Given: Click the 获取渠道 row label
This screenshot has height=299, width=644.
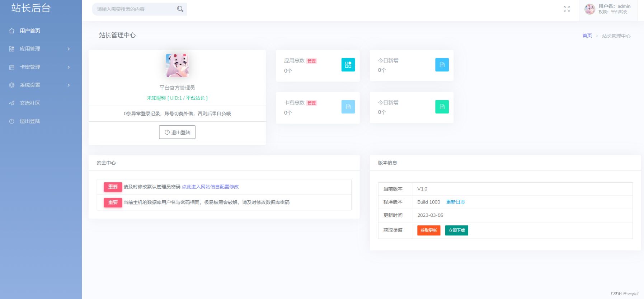Looking at the screenshot, I should coord(393,230).
